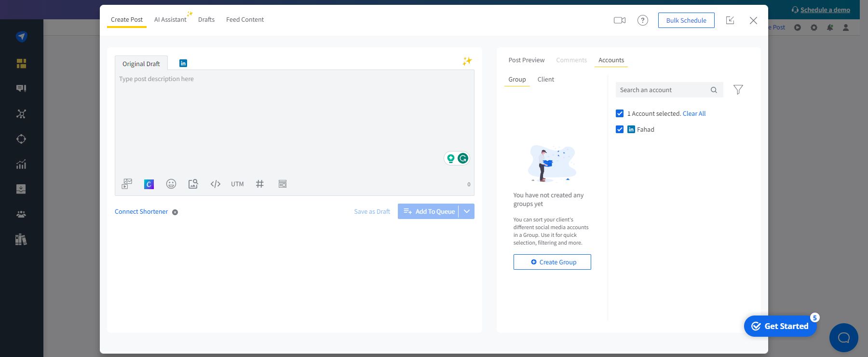This screenshot has height=357, width=868.
Task: Select the LinkedIn draft tab
Action: tap(183, 63)
